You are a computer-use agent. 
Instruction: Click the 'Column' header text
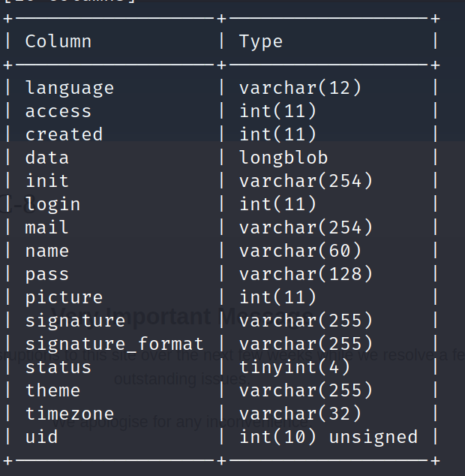click(x=58, y=41)
